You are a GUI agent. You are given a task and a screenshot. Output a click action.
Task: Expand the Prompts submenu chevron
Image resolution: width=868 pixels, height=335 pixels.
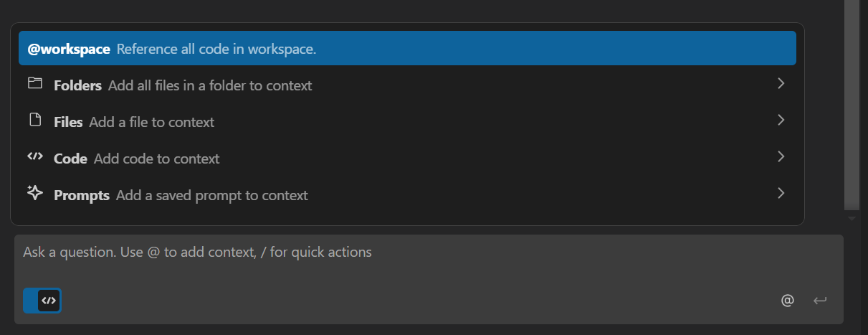(781, 194)
